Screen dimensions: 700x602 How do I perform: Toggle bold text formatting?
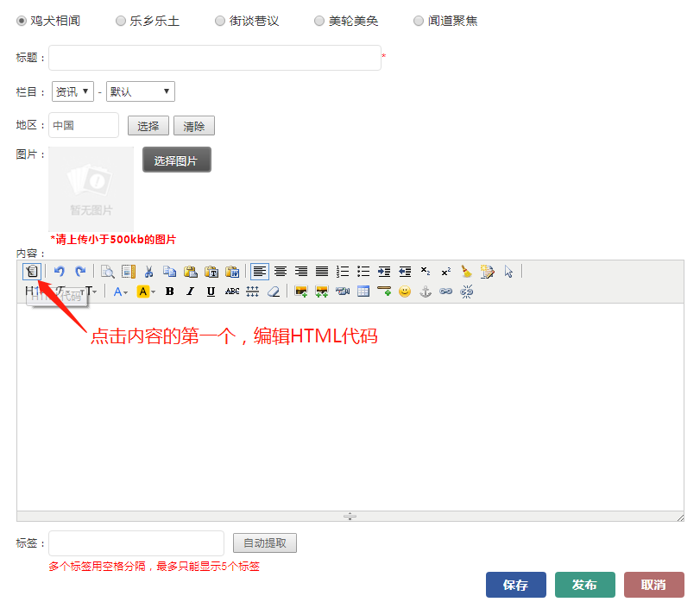(170, 292)
